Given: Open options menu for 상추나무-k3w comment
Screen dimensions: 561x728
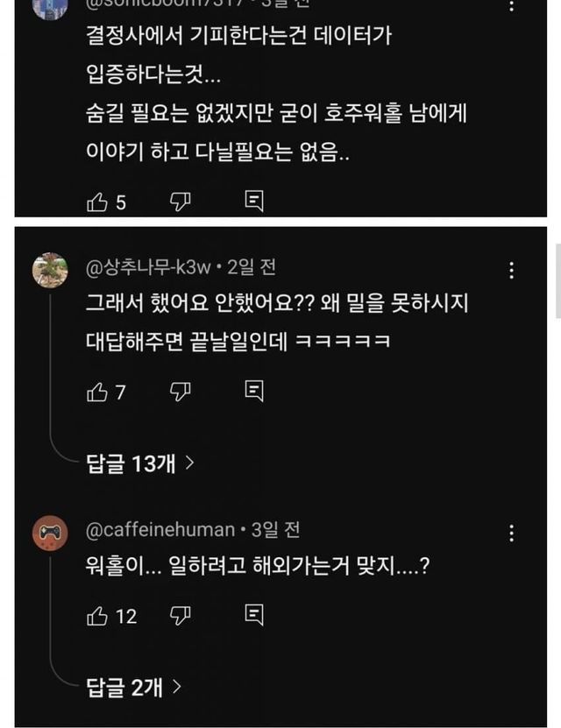Looking at the screenshot, I should coord(512,271).
